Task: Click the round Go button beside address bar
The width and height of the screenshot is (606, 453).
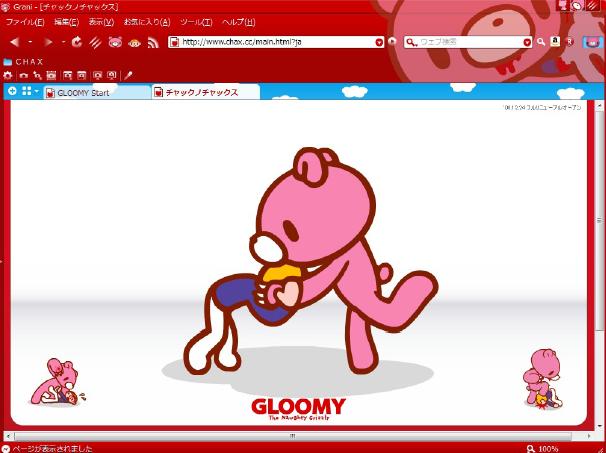Action: click(392, 41)
